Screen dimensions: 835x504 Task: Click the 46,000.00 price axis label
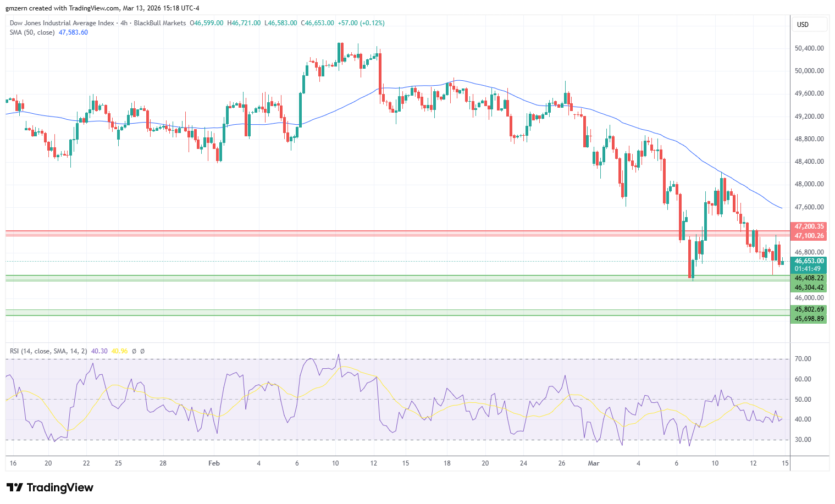click(x=809, y=298)
